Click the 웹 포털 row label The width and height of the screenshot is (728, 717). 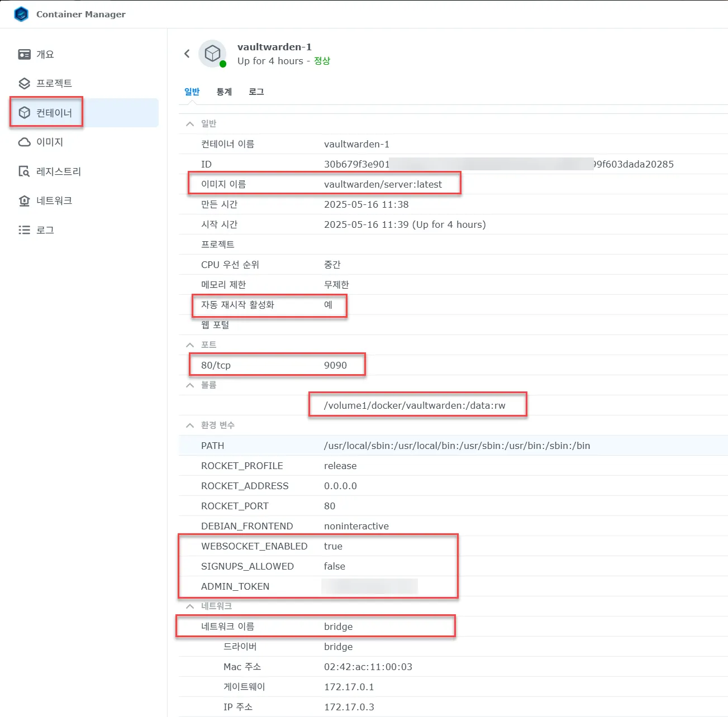click(x=215, y=325)
